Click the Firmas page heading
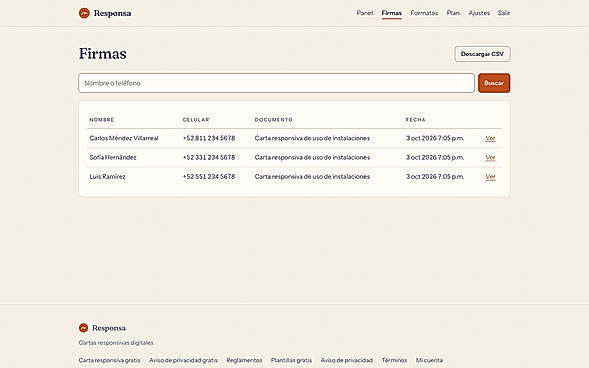 point(103,54)
